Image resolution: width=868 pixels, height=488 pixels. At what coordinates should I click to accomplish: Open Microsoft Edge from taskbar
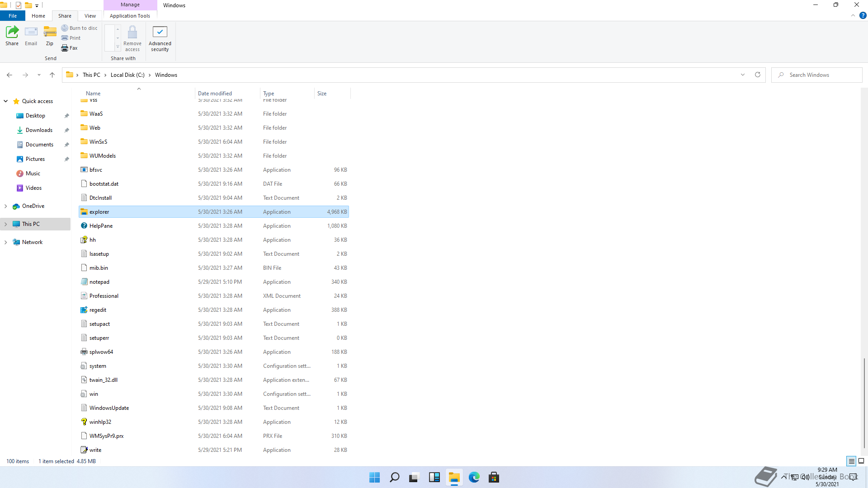[x=474, y=477]
